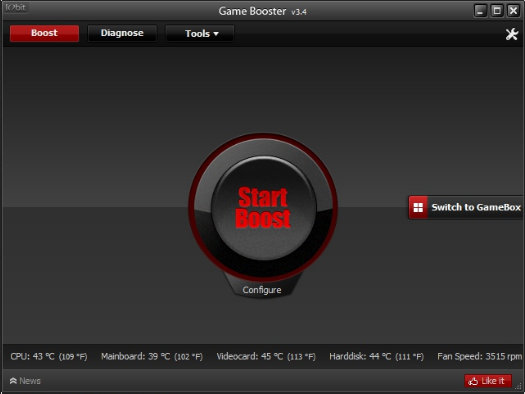The width and height of the screenshot is (525, 394).
Task: Open the Tools dropdown menu
Action: point(200,33)
